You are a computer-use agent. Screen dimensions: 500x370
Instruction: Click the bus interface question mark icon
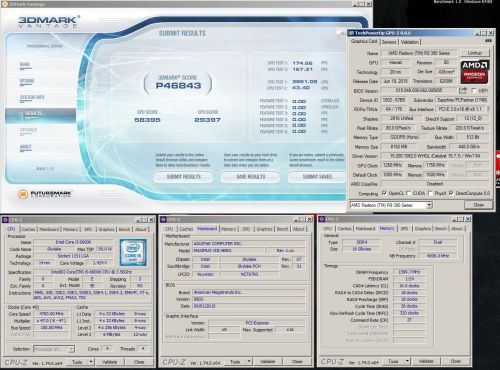click(488, 109)
